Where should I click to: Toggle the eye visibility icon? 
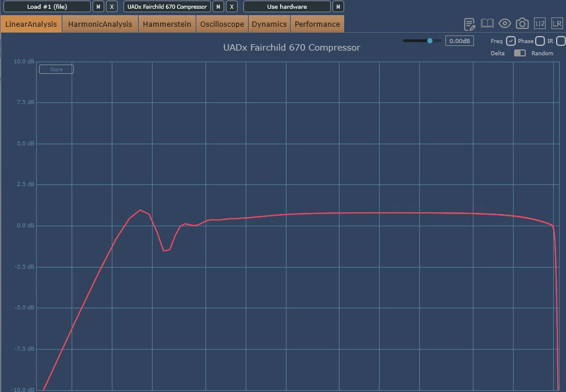click(505, 24)
